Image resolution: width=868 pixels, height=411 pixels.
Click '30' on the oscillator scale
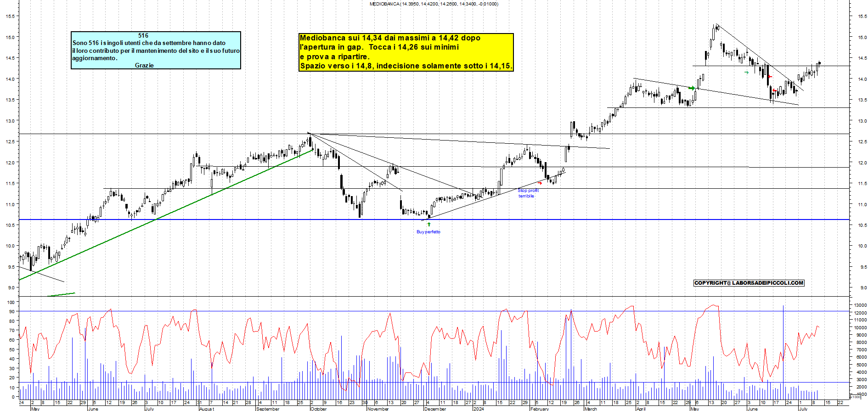pos(11,368)
